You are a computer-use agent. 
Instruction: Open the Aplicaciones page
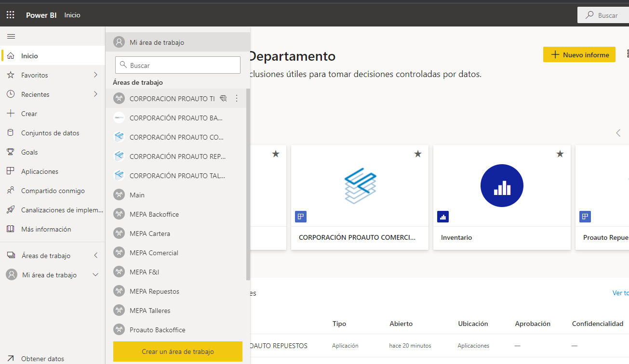pos(53,171)
